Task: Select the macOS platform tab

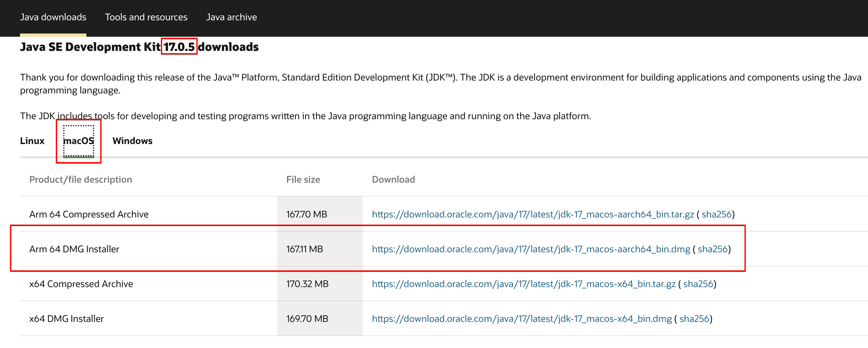Action: click(x=78, y=141)
